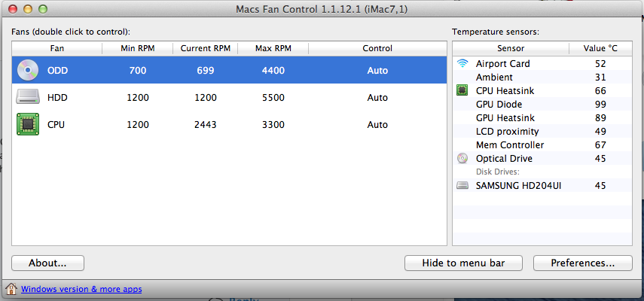Viewport: 644px width, 301px height.
Task: Click CPU max RPM value 3300
Action: click(x=273, y=125)
